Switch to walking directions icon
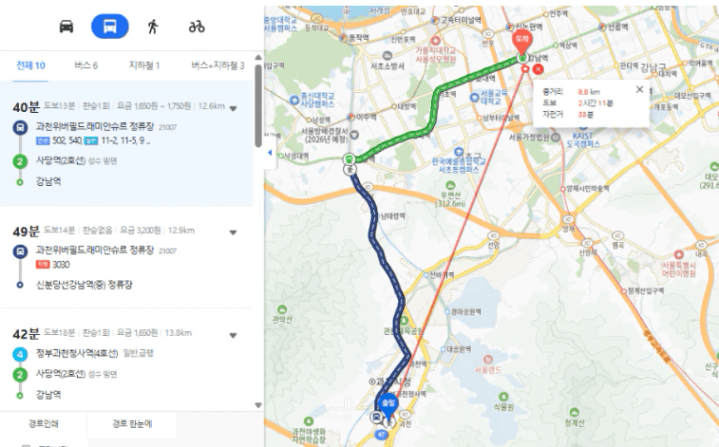Screen dimensions: 719x447 point(153,27)
